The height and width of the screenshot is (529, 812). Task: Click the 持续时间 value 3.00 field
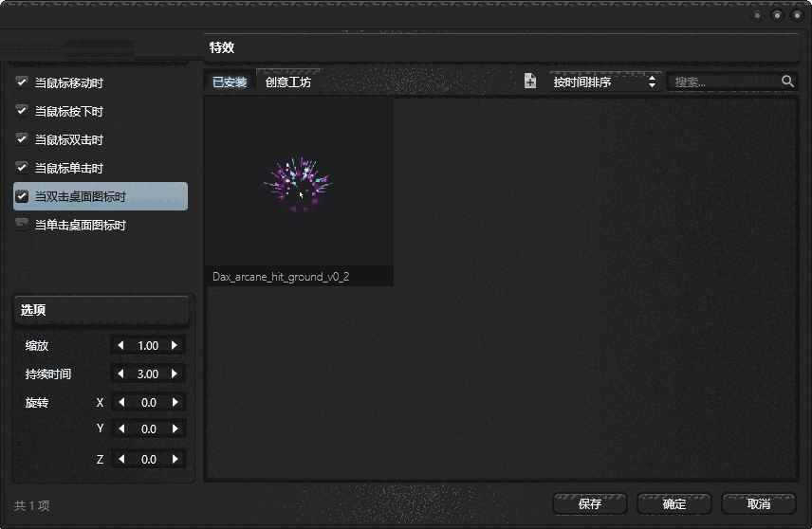click(148, 374)
